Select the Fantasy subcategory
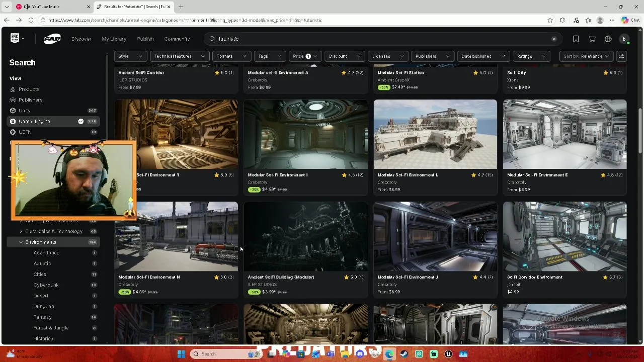Screen dimensions: 644x362 pyautogui.click(x=42, y=317)
